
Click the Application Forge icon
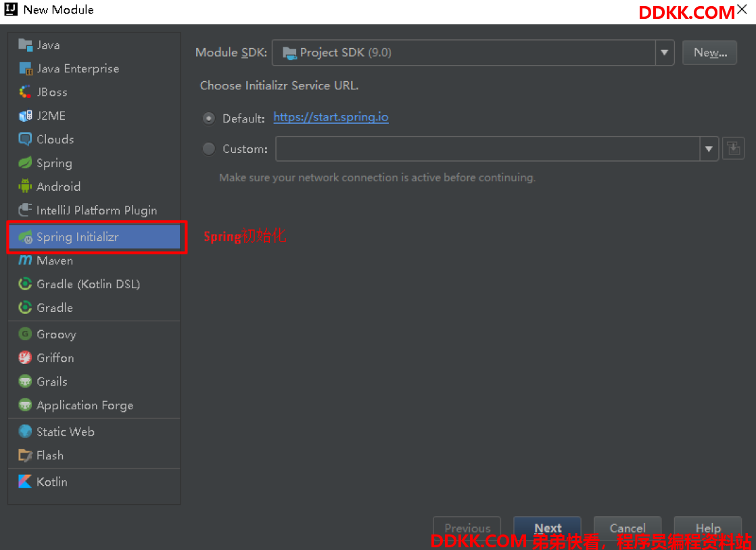point(25,405)
